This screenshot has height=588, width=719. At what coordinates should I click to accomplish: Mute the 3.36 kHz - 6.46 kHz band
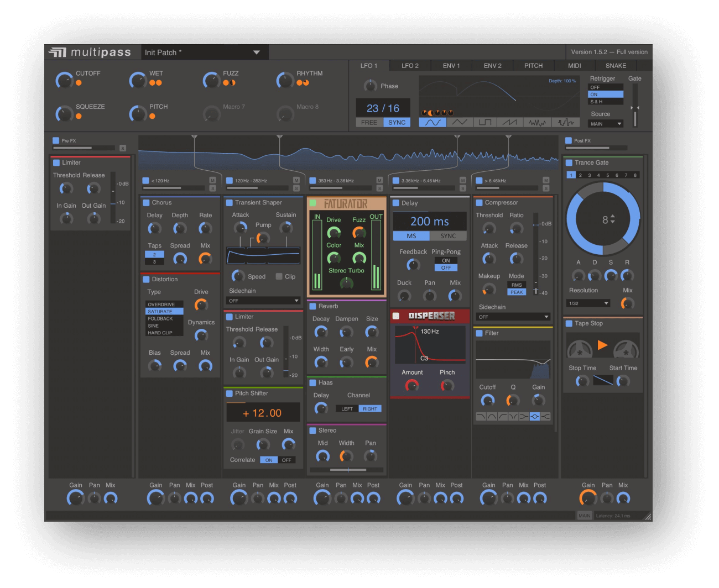(462, 180)
